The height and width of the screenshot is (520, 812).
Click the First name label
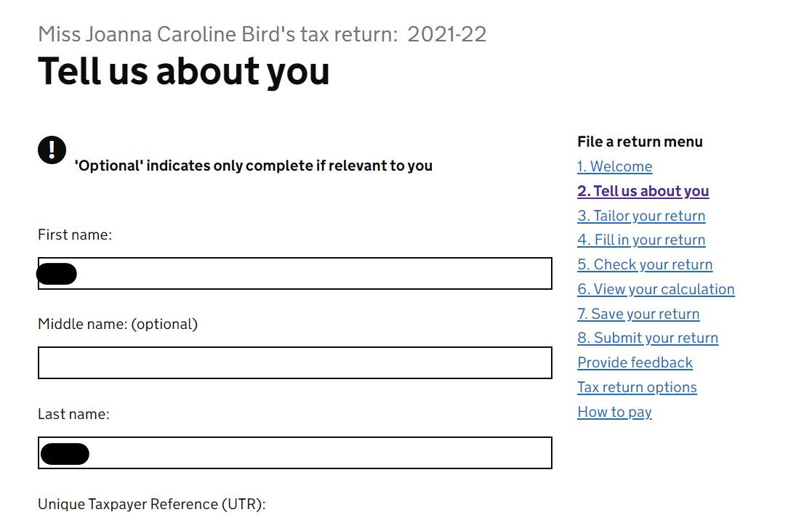pyautogui.click(x=75, y=235)
